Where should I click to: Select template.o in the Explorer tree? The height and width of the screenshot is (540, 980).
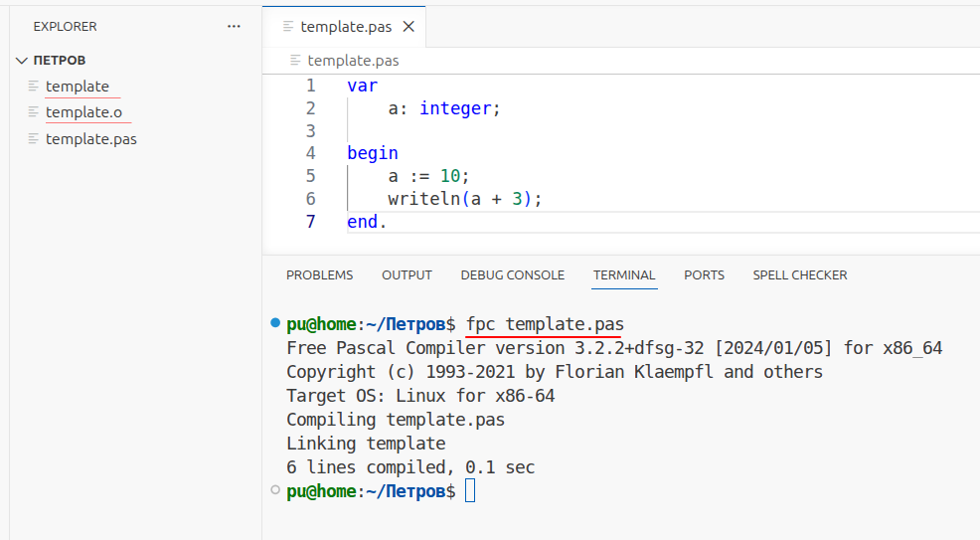click(83, 112)
